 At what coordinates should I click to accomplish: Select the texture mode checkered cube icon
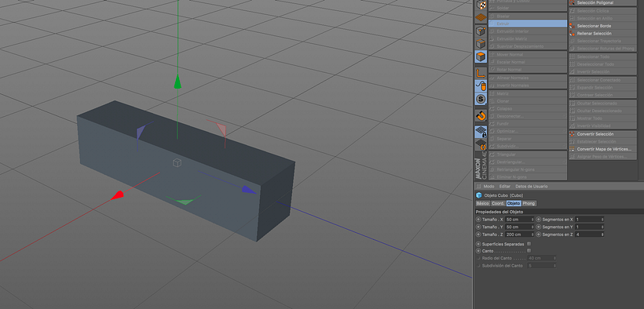click(481, 5)
